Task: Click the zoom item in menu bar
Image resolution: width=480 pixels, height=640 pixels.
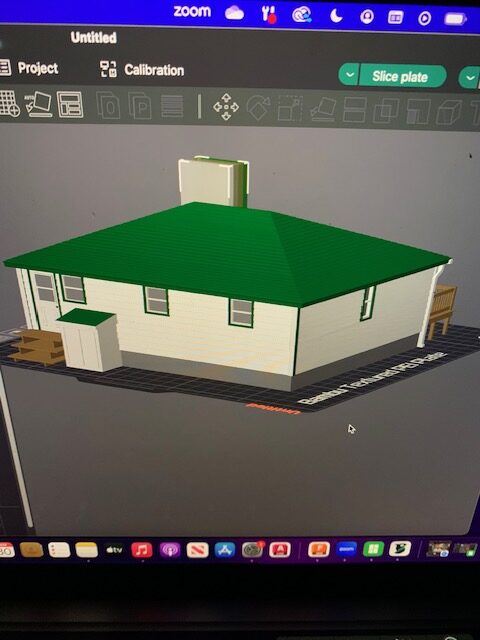Action: point(192,11)
